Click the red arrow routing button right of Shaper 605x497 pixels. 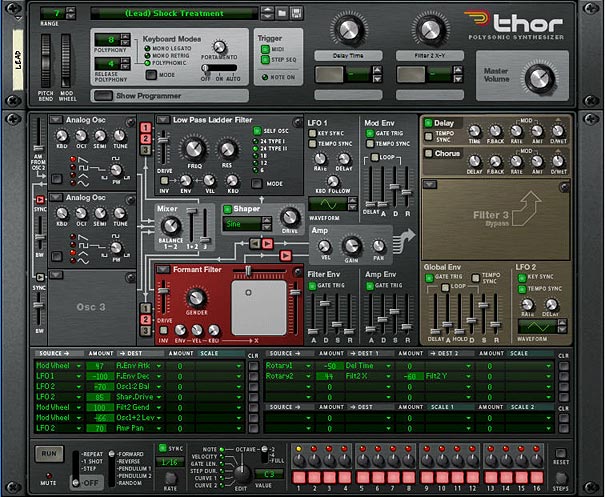click(267, 243)
